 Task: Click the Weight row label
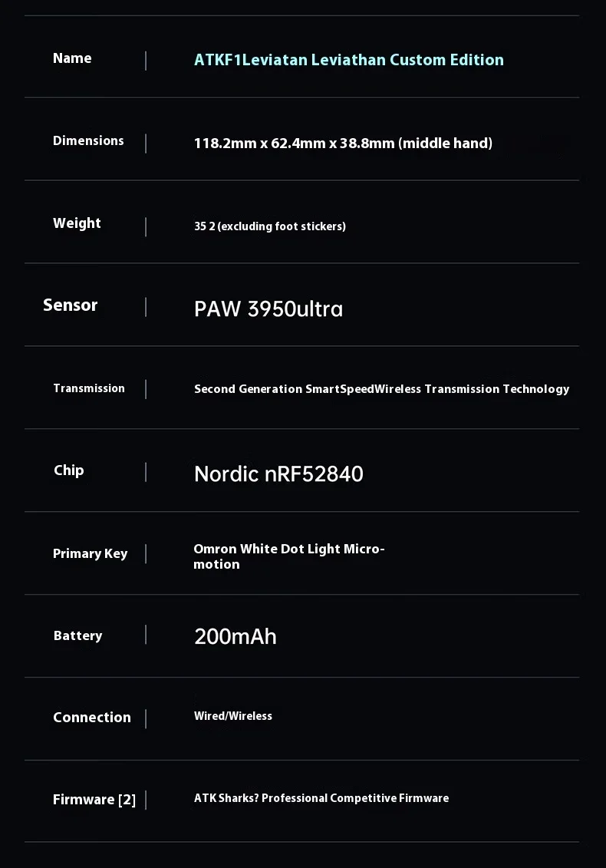point(77,223)
